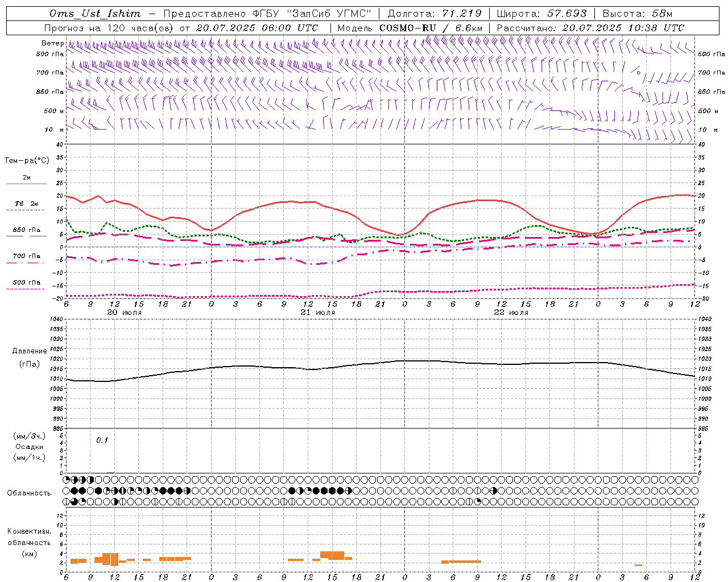Screen dimensions: 728x582
Task: Click the longitude value Долгота: 71.219
Action: (x=435, y=14)
